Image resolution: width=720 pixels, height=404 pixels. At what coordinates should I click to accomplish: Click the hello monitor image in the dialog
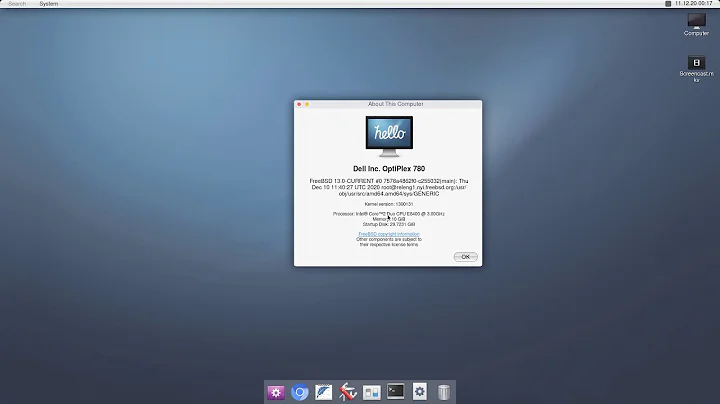(x=389, y=136)
